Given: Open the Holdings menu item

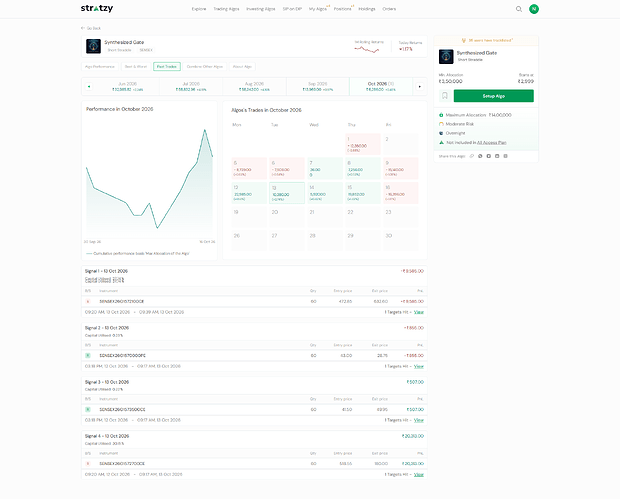Looking at the screenshot, I should click(x=367, y=9).
